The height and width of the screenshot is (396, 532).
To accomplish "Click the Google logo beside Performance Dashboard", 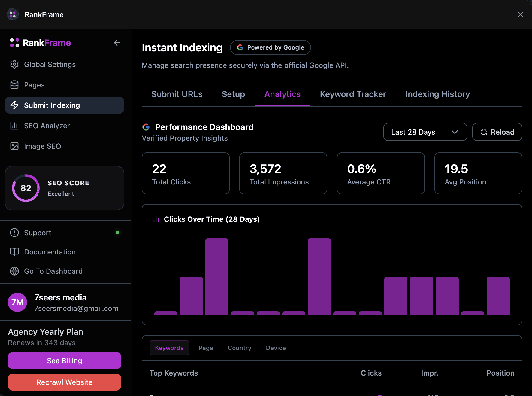I will click(x=146, y=127).
